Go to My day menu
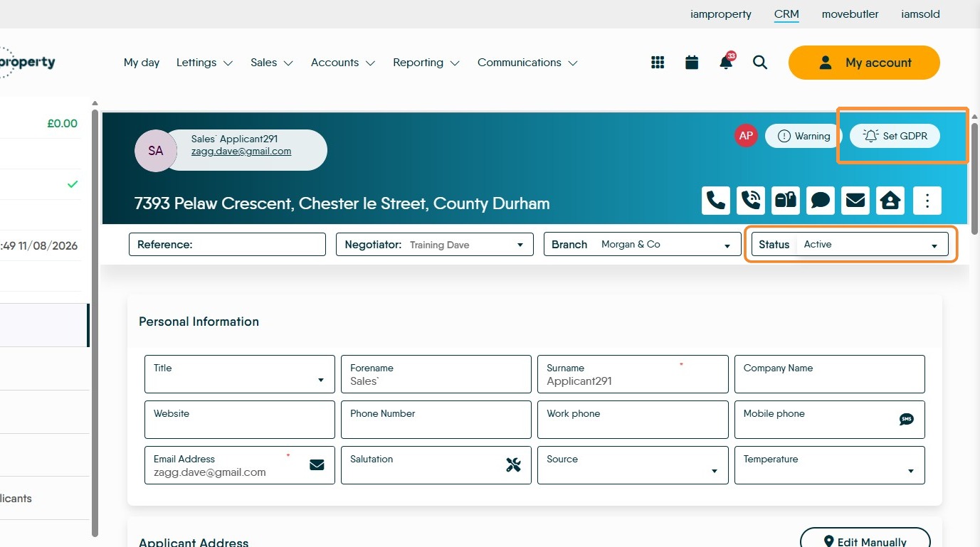Screen dimensions: 980x547 [x=142, y=63]
